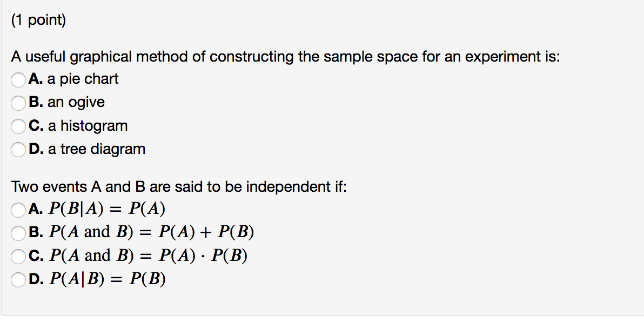Click the label text "a tree diagram"

tap(96, 149)
